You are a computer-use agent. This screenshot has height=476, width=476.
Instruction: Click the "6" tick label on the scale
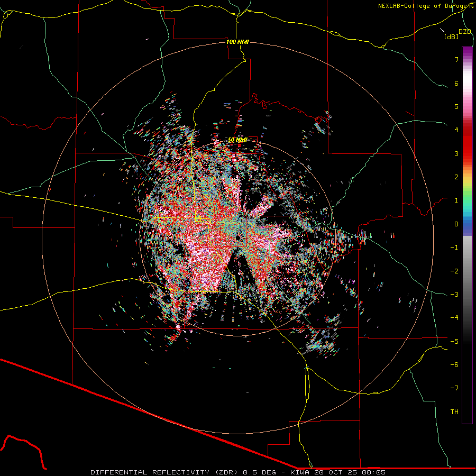pyautogui.click(x=456, y=83)
